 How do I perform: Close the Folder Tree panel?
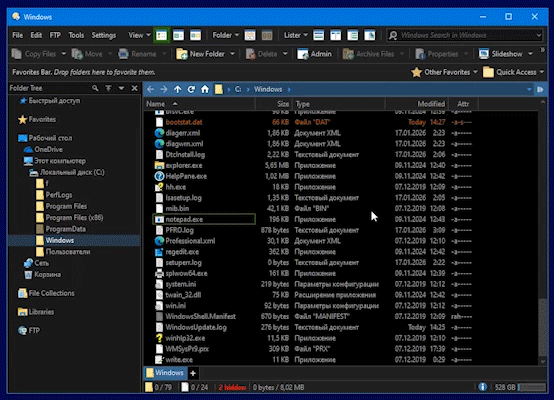[x=135, y=88]
